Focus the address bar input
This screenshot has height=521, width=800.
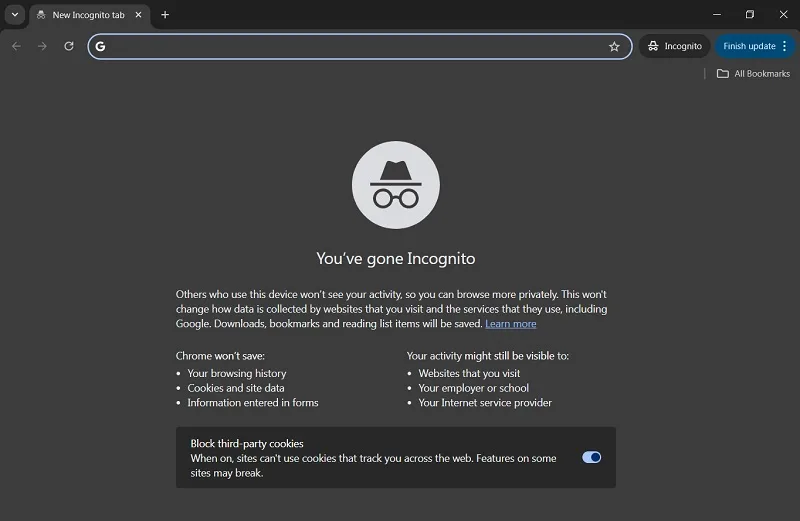coord(360,46)
